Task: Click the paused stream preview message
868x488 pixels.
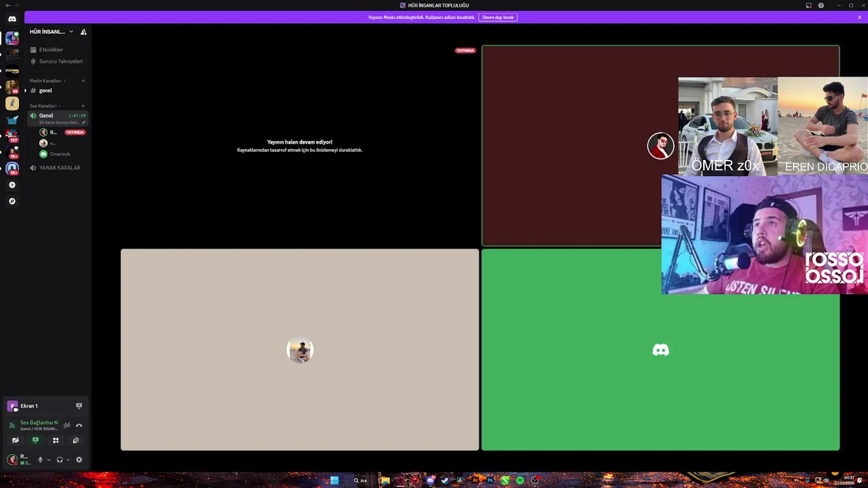Action: [x=300, y=146]
